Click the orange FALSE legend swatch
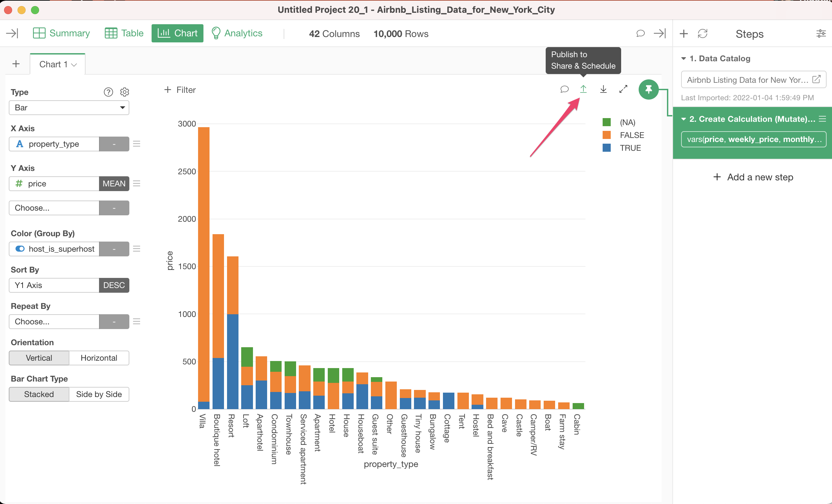The height and width of the screenshot is (504, 832). coord(606,135)
